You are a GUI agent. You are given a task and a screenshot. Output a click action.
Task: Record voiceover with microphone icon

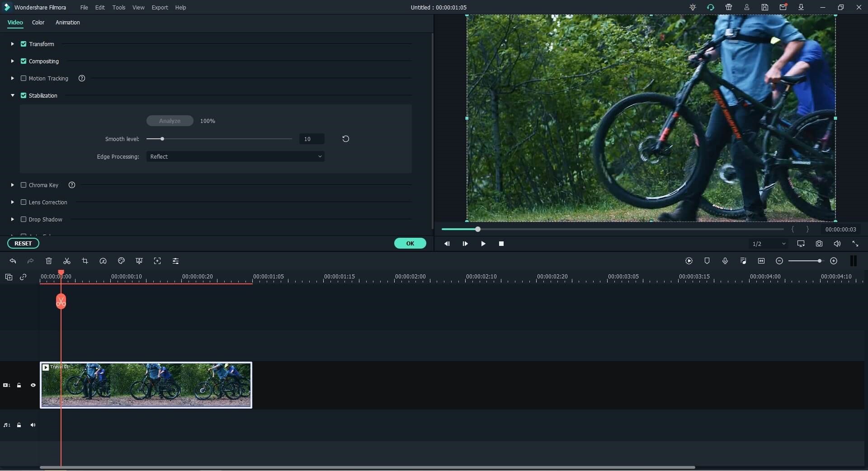(x=725, y=261)
